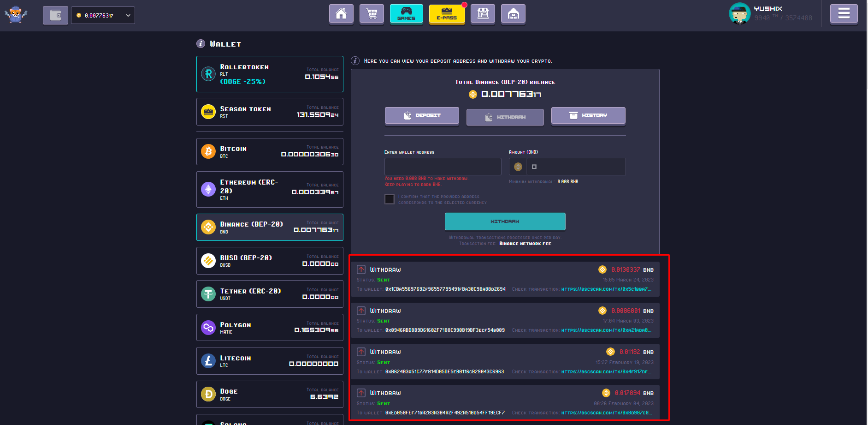Click the Ethereum coin icon

[208, 189]
